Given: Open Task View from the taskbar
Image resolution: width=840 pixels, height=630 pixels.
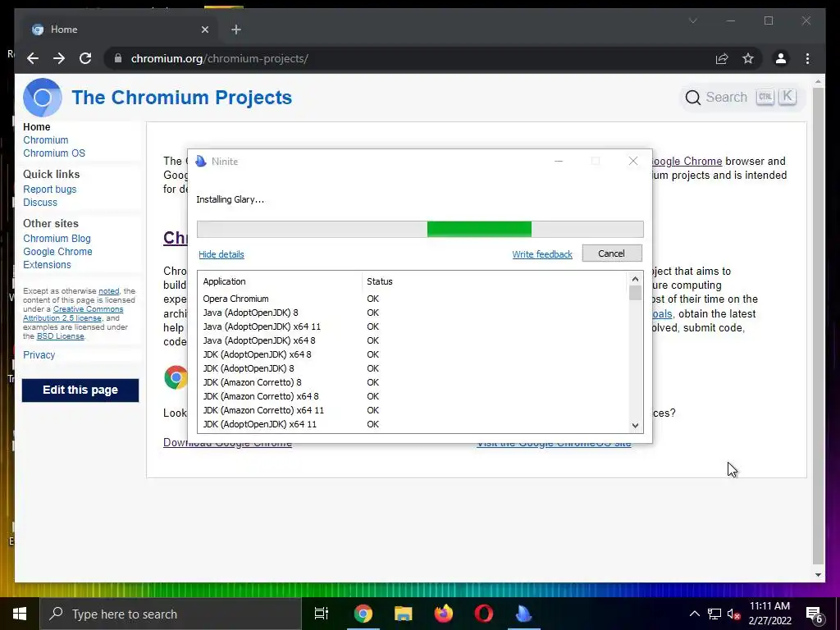Looking at the screenshot, I should pyautogui.click(x=322, y=614).
